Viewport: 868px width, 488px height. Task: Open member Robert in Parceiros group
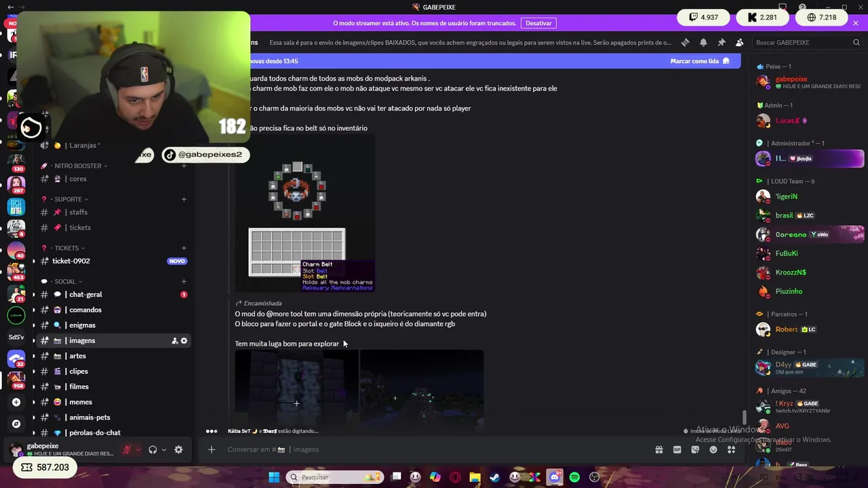(x=810, y=329)
